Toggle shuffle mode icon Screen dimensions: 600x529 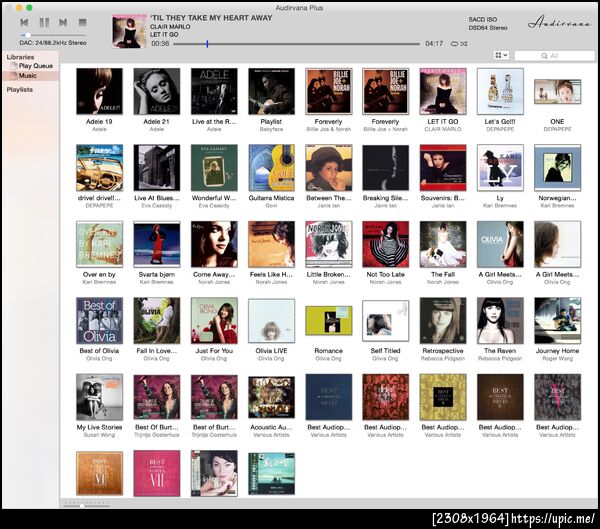pos(463,44)
